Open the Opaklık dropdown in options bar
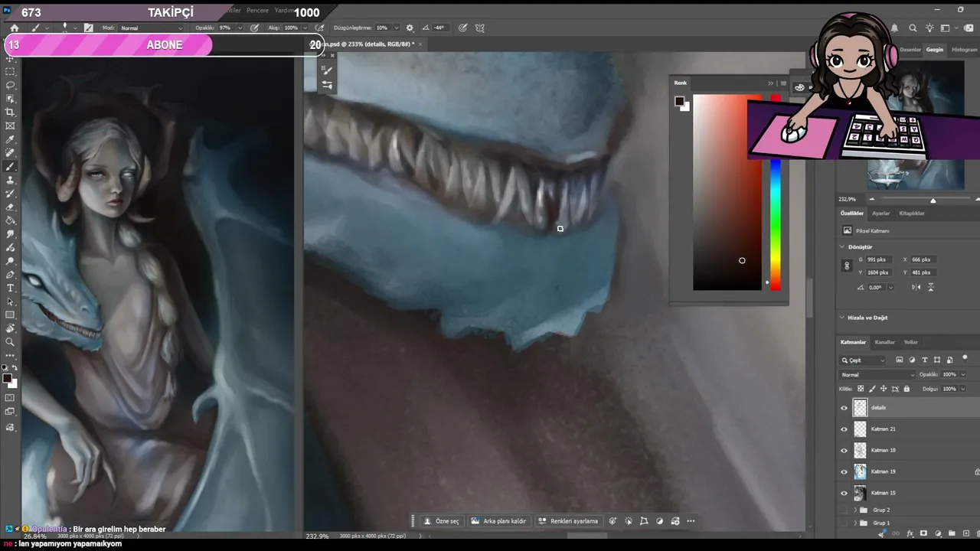This screenshot has height=551, width=980. tap(240, 28)
